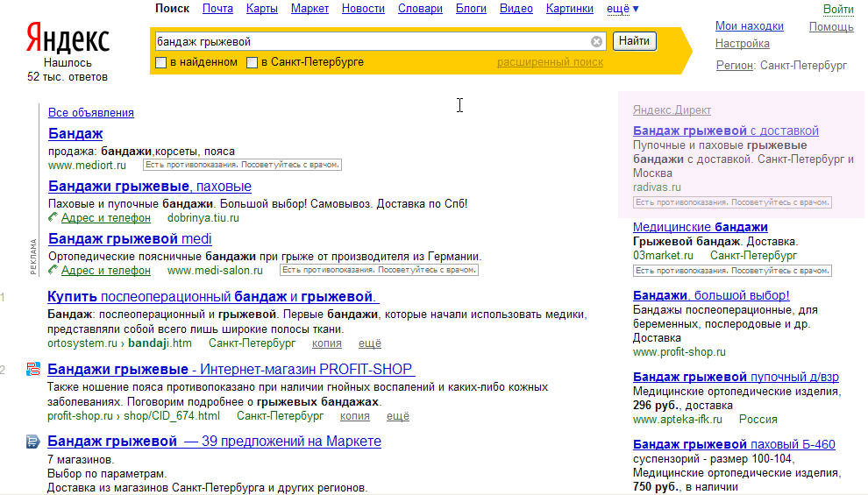Open 'Бандаж грыжевой с доставкой' ad
Viewport: 868px width, 495px height.
pos(726,131)
